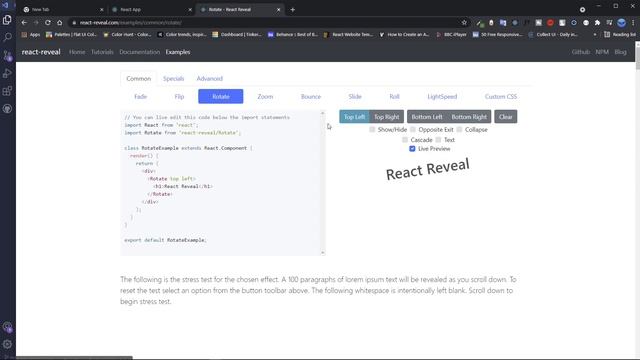Viewport: 640px width, 360px height.
Task: Select the Advanced examples tab
Action: coord(210,78)
